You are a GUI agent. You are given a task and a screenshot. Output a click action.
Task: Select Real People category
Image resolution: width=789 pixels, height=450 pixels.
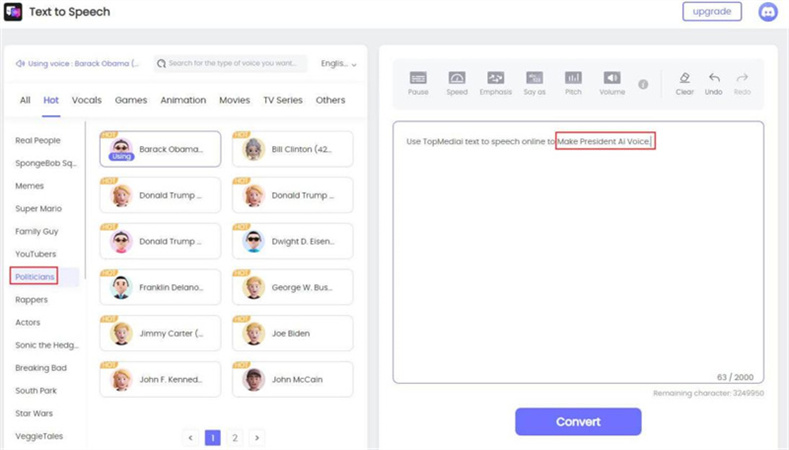[38, 140]
